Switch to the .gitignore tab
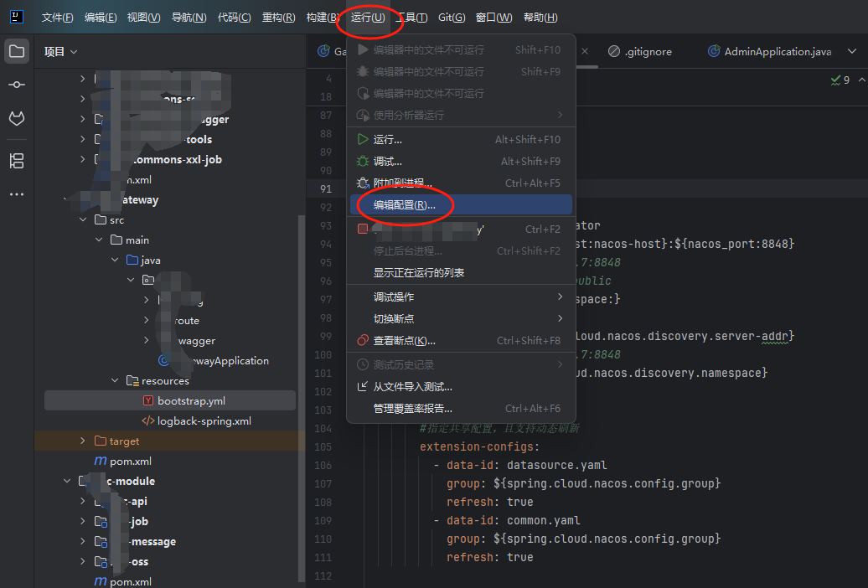The width and height of the screenshot is (868, 588). [640, 51]
